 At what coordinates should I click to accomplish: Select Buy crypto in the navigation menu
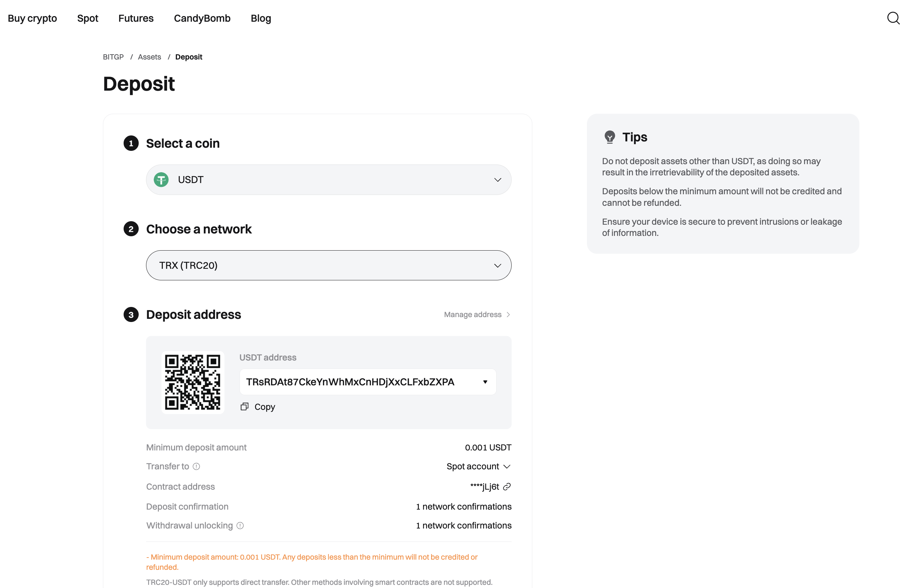[x=32, y=18]
